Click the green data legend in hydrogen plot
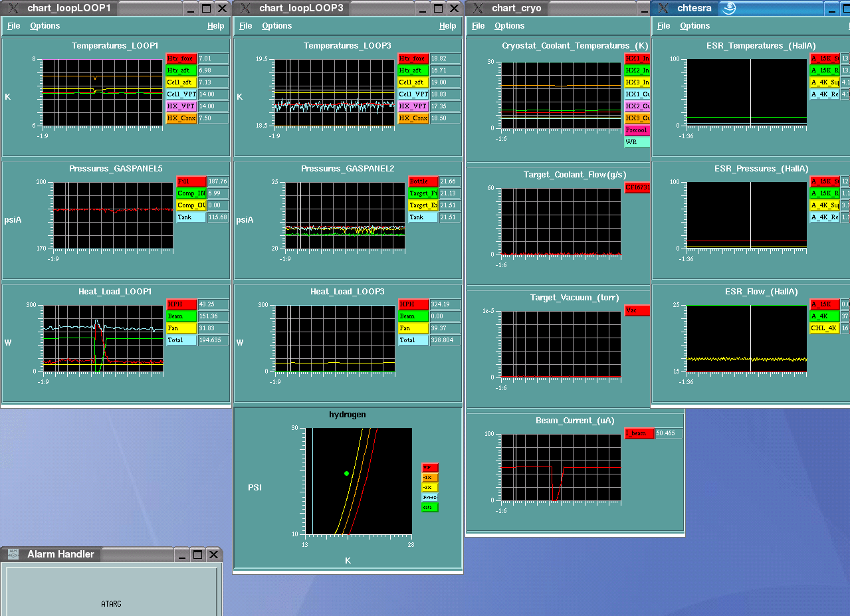 (430, 507)
